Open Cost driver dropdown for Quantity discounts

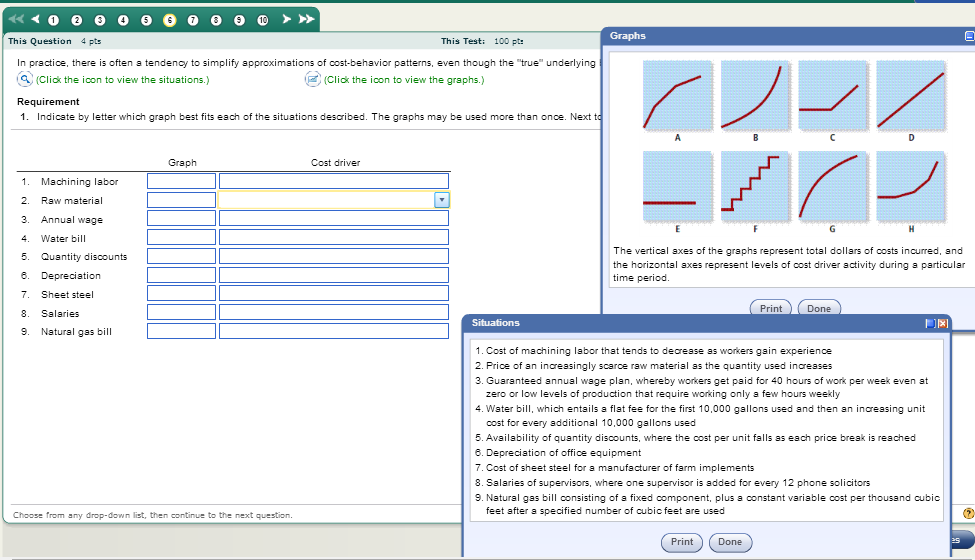(334, 256)
